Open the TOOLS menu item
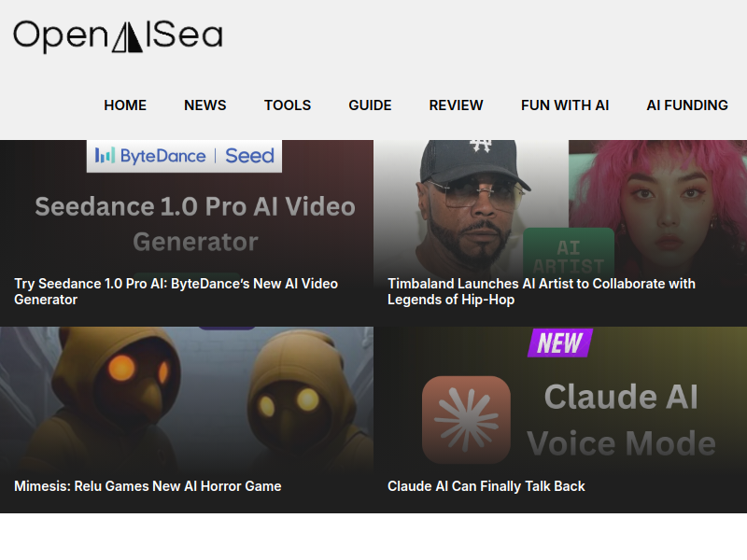The width and height of the screenshot is (747, 560). (288, 105)
